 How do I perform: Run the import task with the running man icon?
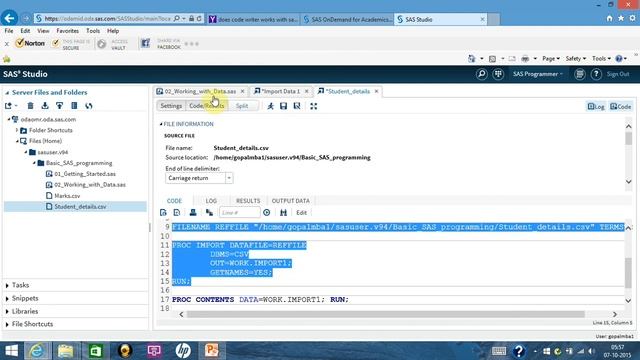click(270, 106)
